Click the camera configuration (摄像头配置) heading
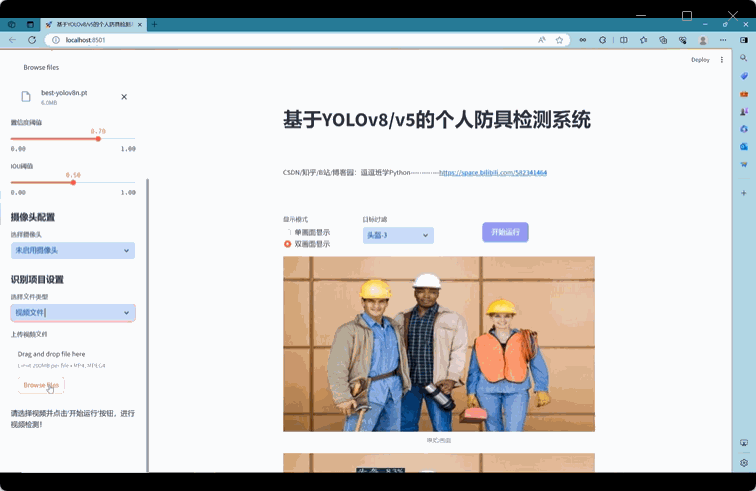756x491 pixels. click(33, 217)
